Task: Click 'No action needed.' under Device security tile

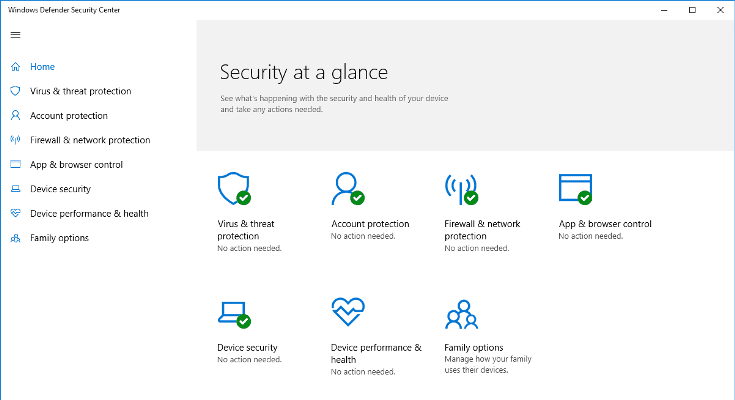Action: 249,359
